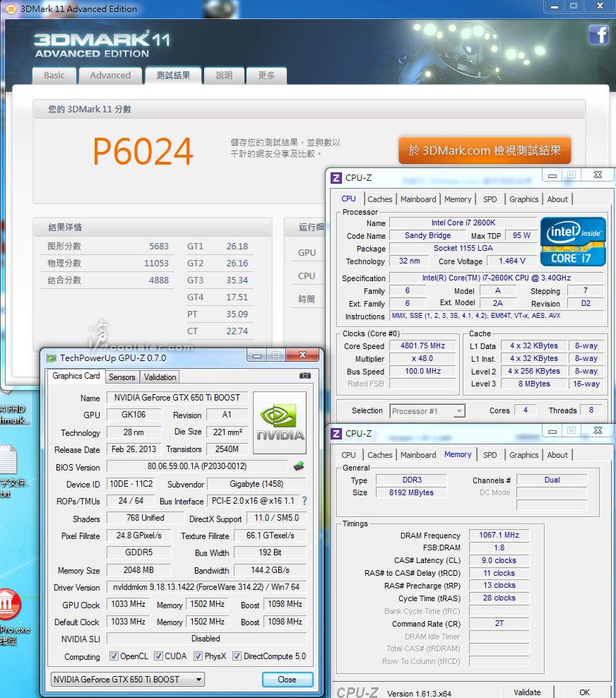Click the GPU-Z screenshot camera icon
The width and height of the screenshot is (616, 698).
click(305, 376)
